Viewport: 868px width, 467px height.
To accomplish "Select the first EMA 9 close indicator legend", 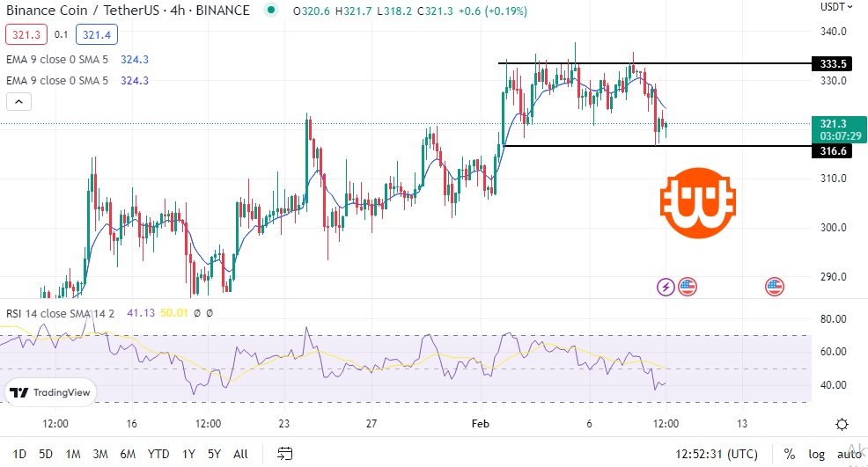I will coord(57,59).
